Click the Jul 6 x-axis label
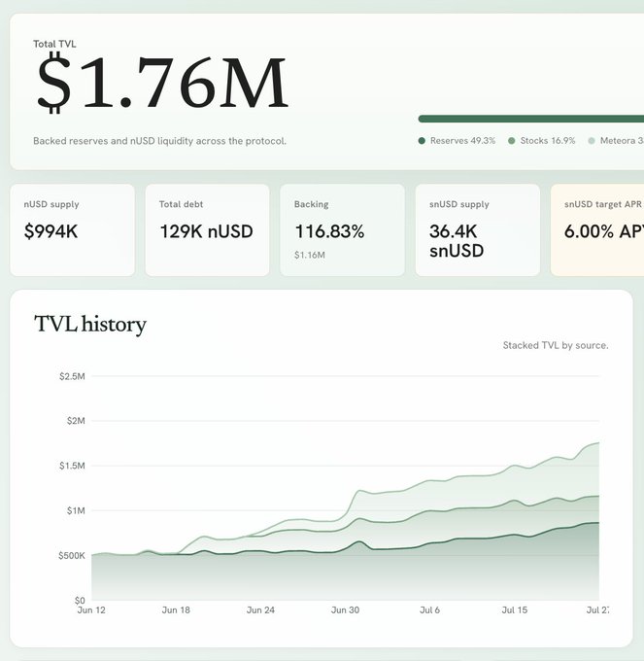644x661 pixels. (429, 610)
